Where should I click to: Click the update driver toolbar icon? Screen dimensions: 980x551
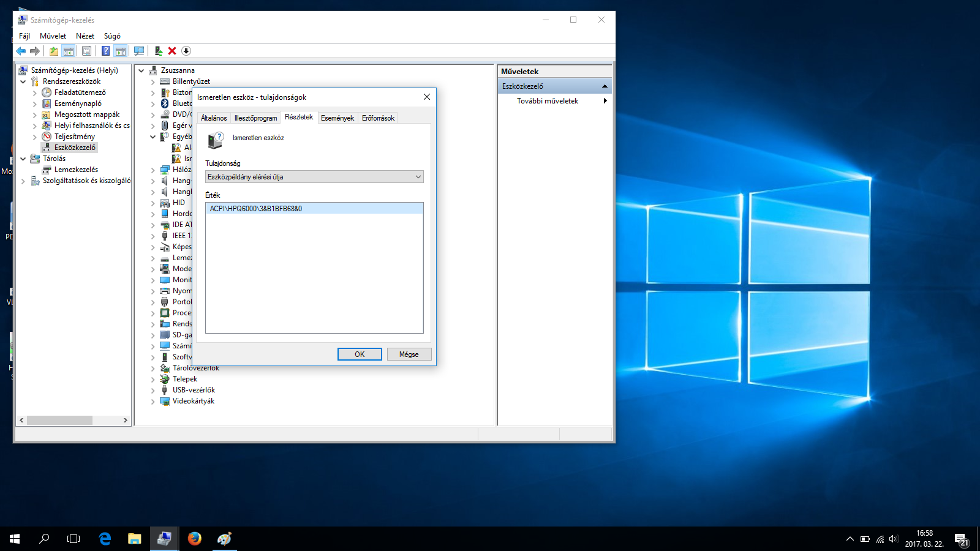pyautogui.click(x=158, y=51)
